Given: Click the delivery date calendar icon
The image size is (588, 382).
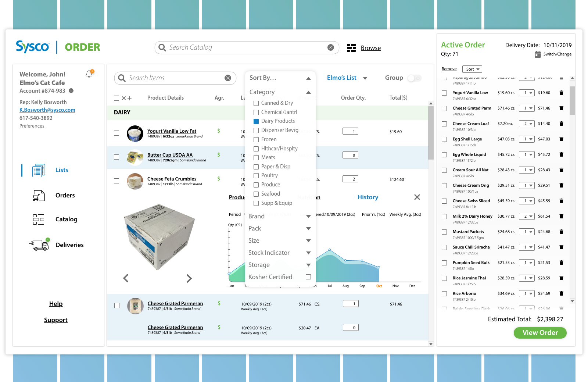Looking at the screenshot, I should (x=538, y=54).
